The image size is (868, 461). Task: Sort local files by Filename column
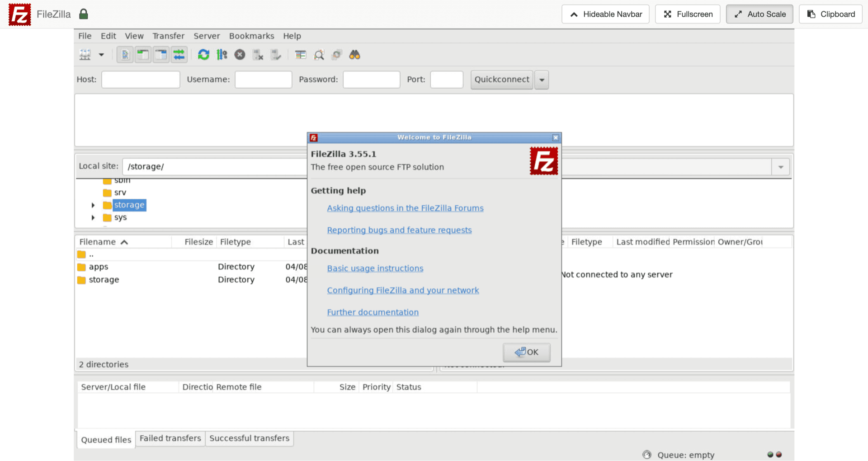pyautogui.click(x=123, y=242)
